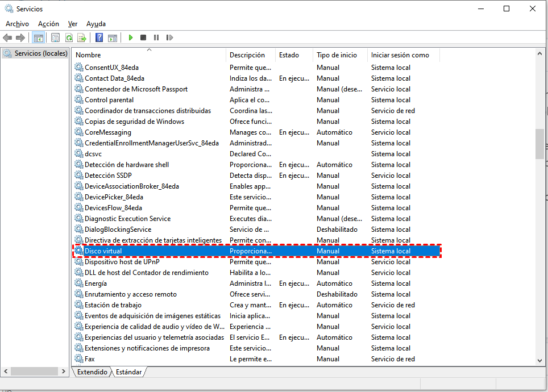Image resolution: width=548 pixels, height=392 pixels.
Task: Click the gear icon beside Energía
Action: (x=79, y=283)
